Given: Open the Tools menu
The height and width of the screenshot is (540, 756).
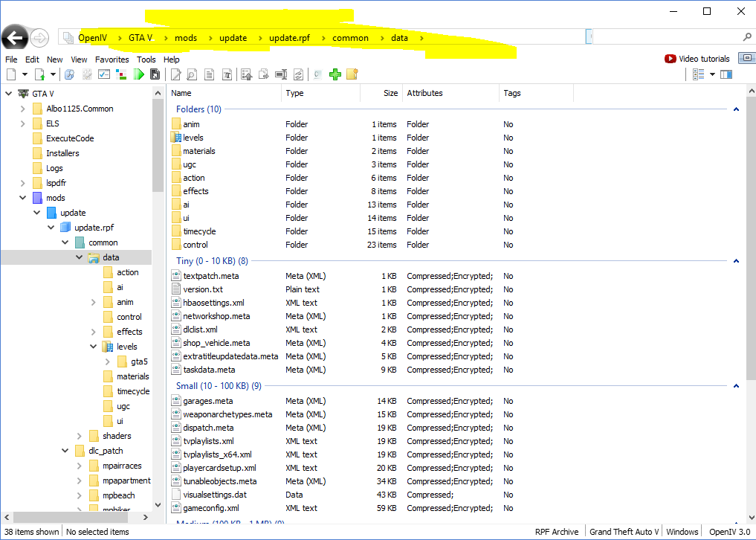Looking at the screenshot, I should coord(146,60).
